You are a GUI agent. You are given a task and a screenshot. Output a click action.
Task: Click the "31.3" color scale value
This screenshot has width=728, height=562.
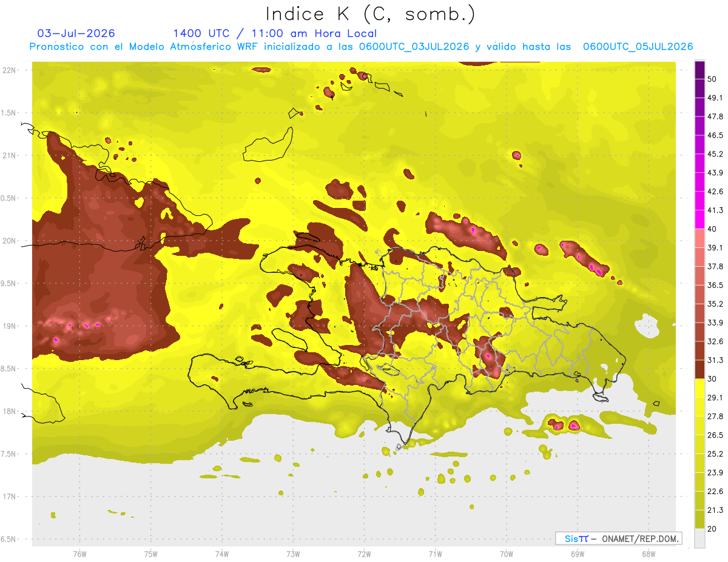[x=715, y=360]
